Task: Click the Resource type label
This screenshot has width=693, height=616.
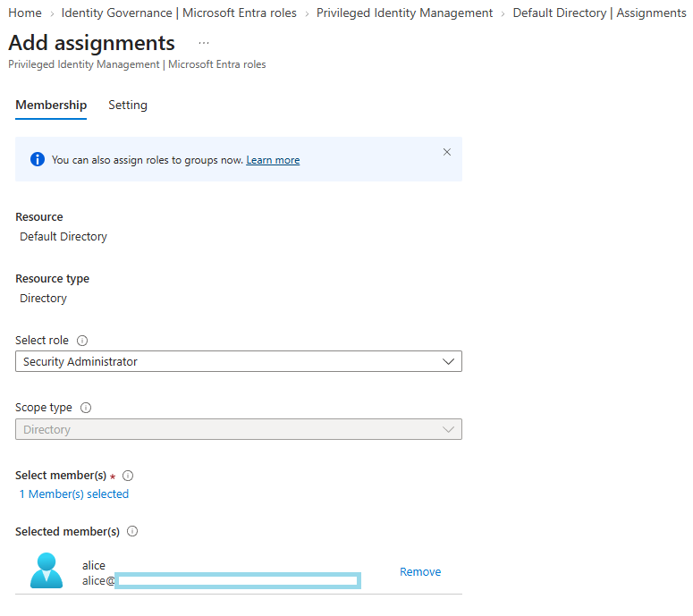Action: (52, 279)
